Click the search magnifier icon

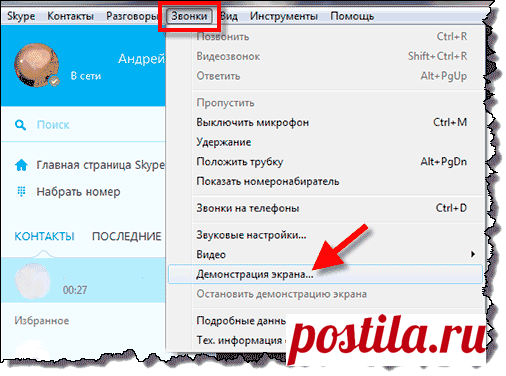click(x=20, y=125)
